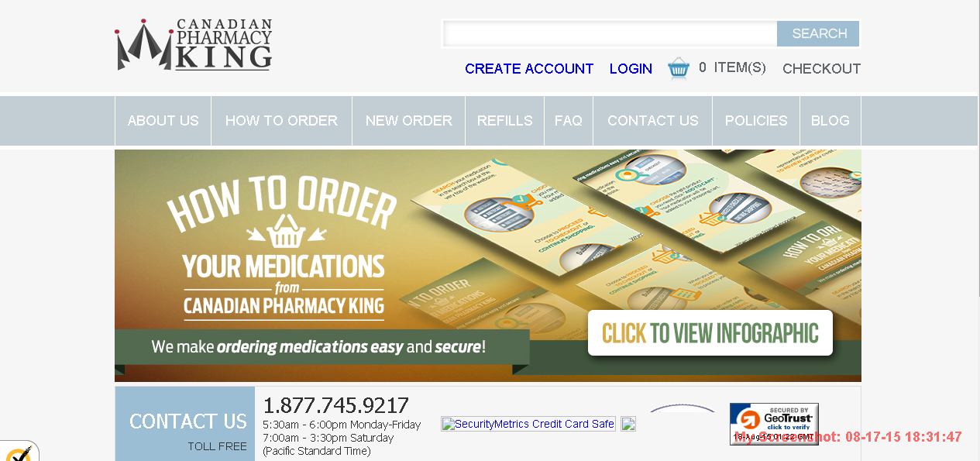Viewport: 980px width, 461px height.
Task: Visit the FAQ page
Action: pyautogui.click(x=568, y=121)
